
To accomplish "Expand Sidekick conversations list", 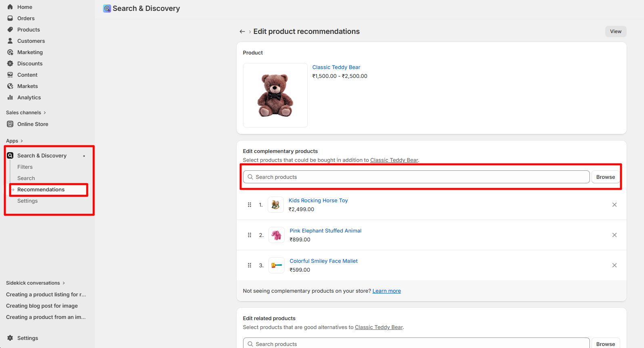I will click(x=35, y=283).
